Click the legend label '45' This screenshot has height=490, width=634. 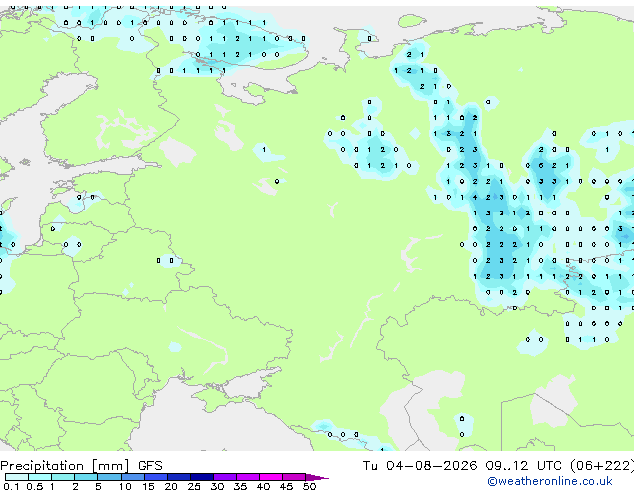286,486
